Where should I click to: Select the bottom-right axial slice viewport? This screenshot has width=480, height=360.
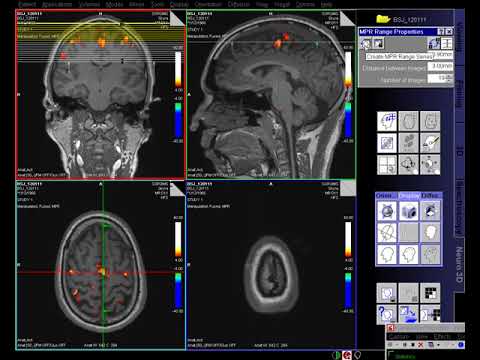(x=271, y=265)
